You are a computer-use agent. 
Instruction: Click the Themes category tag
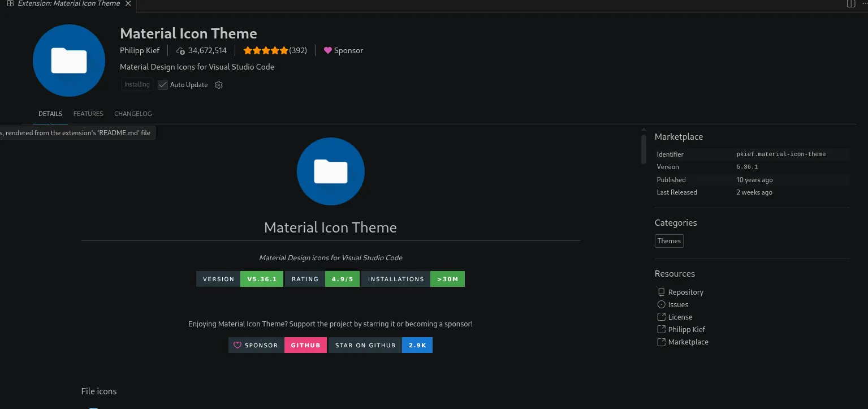pyautogui.click(x=669, y=241)
